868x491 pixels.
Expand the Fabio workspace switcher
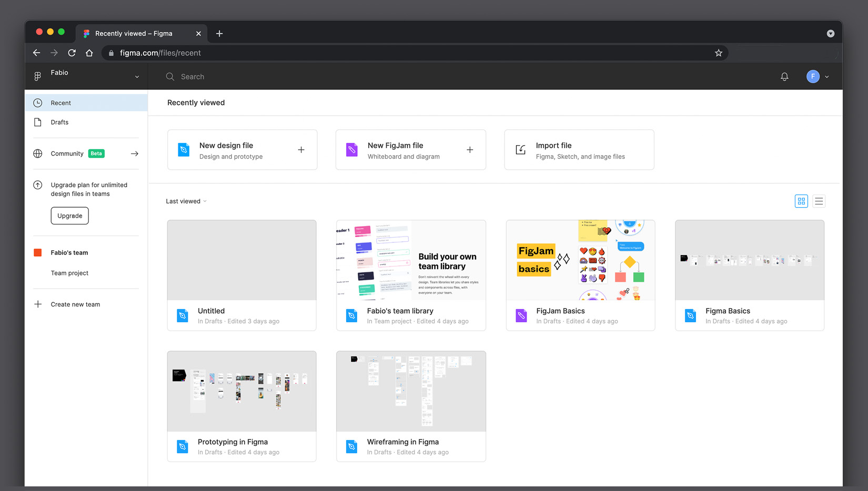point(137,77)
